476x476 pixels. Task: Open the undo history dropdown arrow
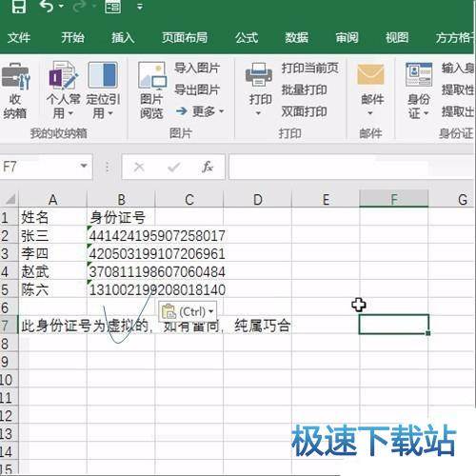(x=62, y=6)
